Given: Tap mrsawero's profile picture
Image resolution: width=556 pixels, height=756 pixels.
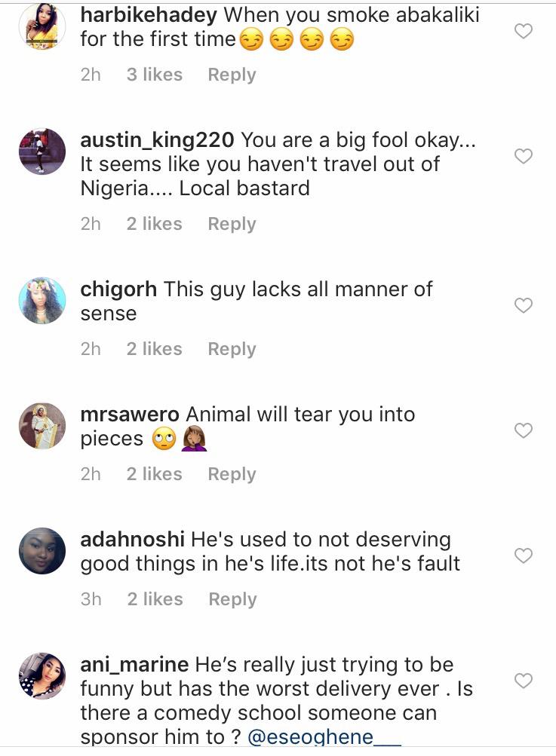Looking at the screenshot, I should click(x=41, y=426).
